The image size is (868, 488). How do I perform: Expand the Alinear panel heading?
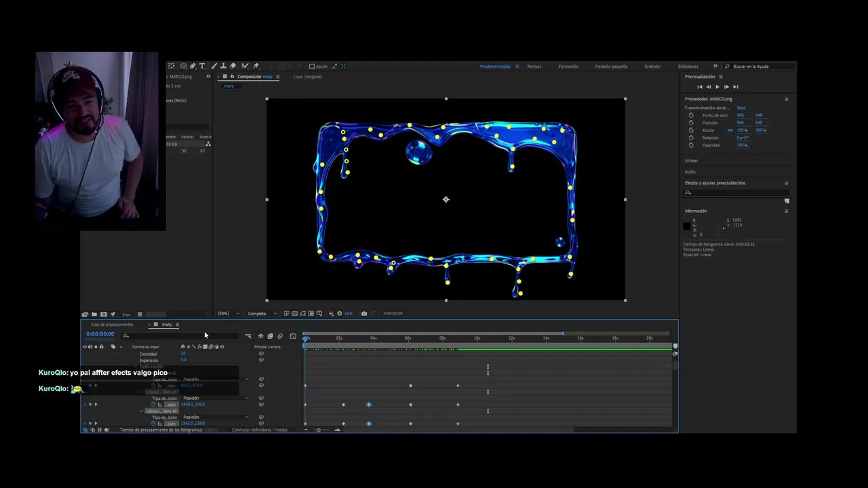691,161
